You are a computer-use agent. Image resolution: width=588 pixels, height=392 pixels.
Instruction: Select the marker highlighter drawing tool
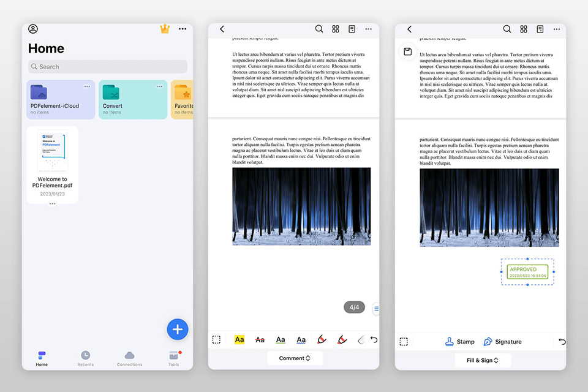coord(342,340)
